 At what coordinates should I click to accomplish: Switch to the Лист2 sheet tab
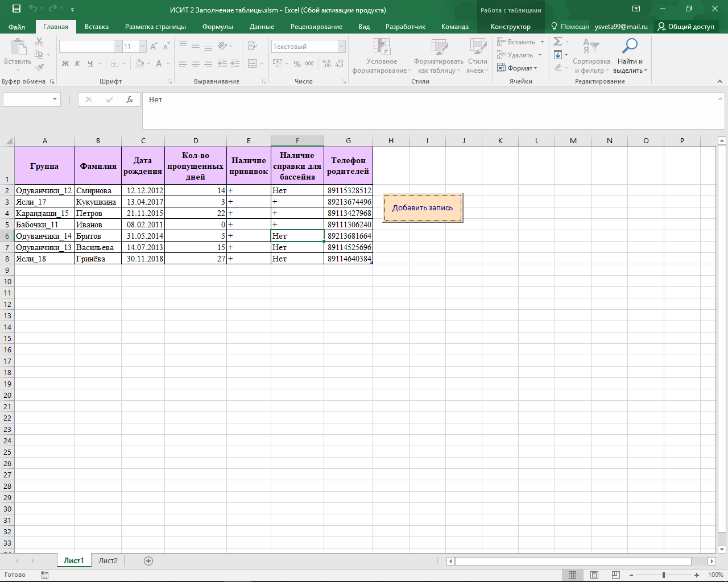pos(108,561)
